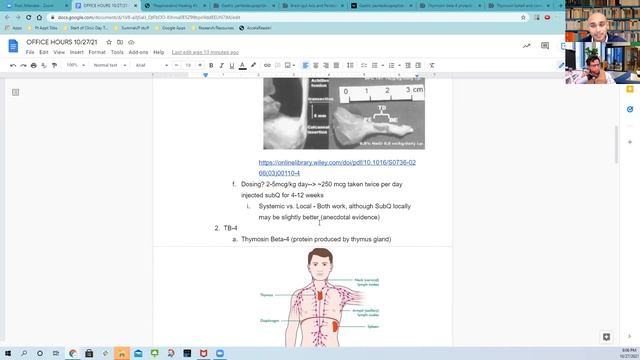Open the Arial font dropdown
Image resolution: width=640 pixels, height=360 pixels.
pos(151,65)
